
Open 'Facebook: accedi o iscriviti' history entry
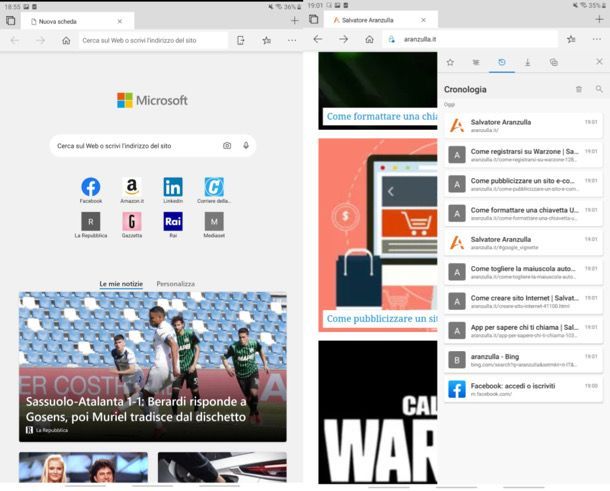[523, 389]
